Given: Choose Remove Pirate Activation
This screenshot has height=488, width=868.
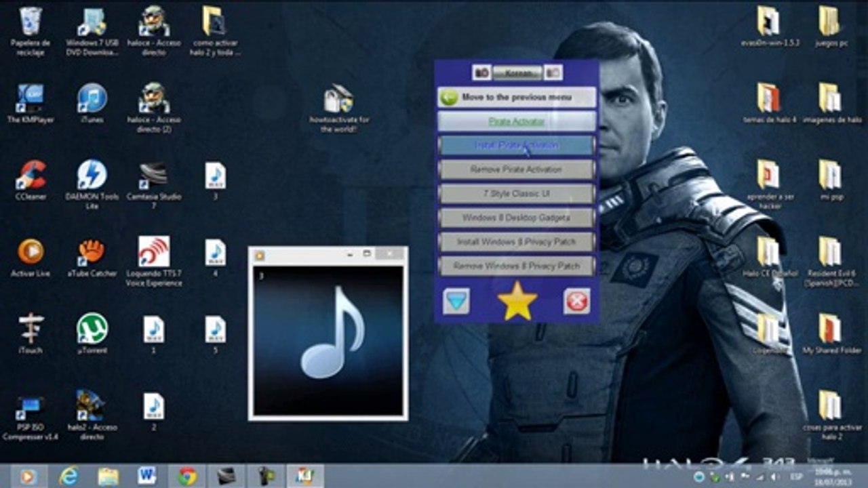Looking at the screenshot, I should [517, 169].
